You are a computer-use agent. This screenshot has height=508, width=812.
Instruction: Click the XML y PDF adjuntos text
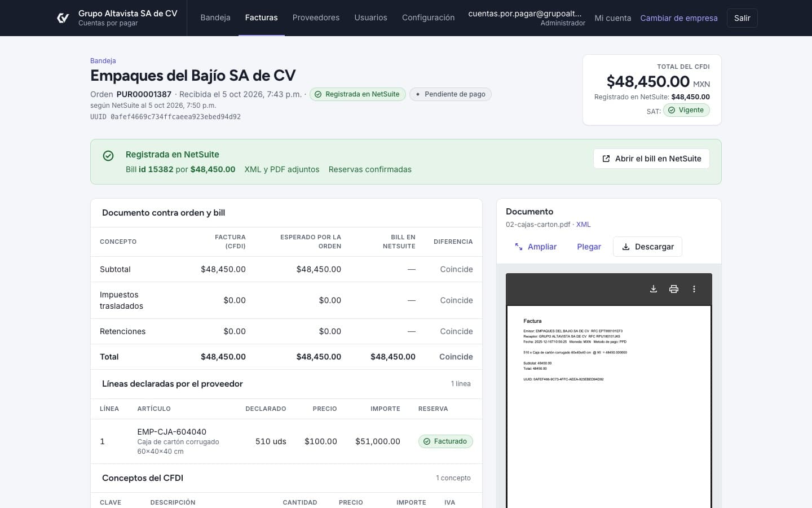tap(282, 169)
